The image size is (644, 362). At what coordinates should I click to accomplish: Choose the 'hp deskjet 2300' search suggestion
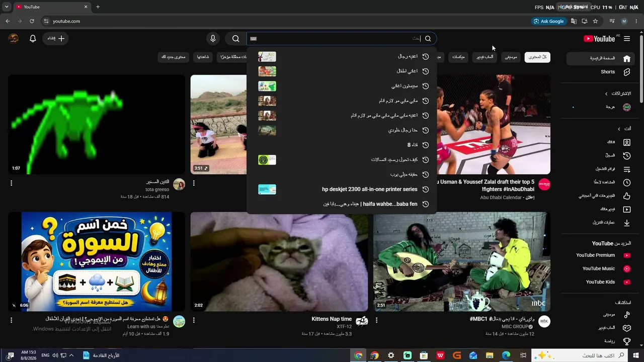(x=342, y=190)
